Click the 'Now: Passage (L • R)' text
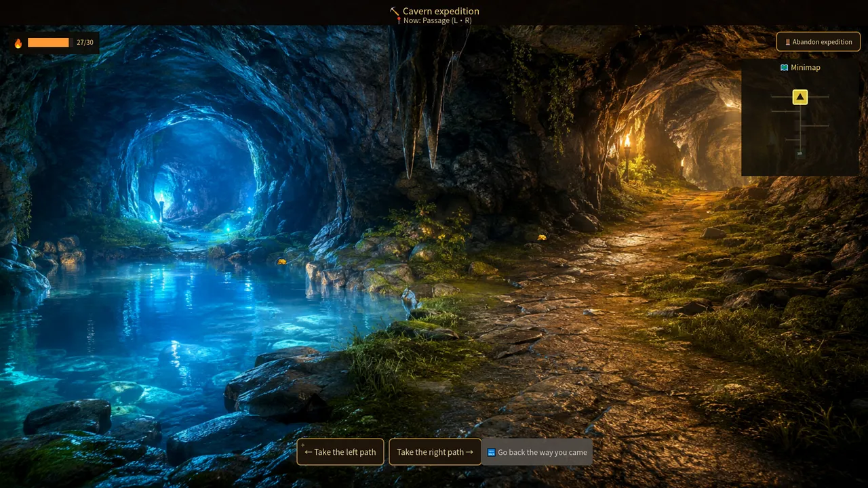868x488 pixels. [437, 20]
